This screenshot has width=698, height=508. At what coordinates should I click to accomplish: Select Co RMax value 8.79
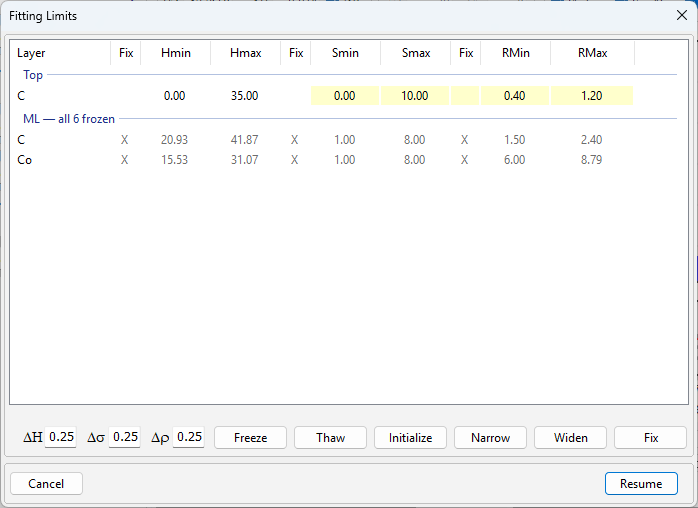[x=592, y=160]
